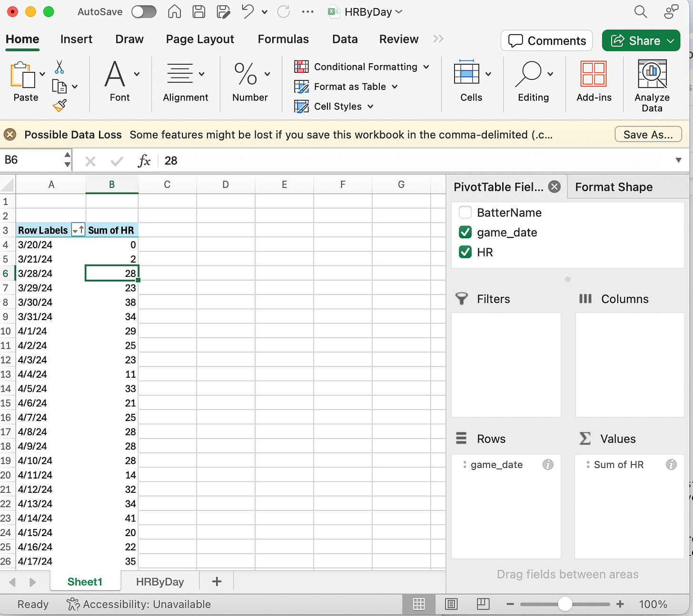Viewport: 693px width, 616px height.
Task: Expand the formula bar chevron
Action: pyautogui.click(x=679, y=160)
